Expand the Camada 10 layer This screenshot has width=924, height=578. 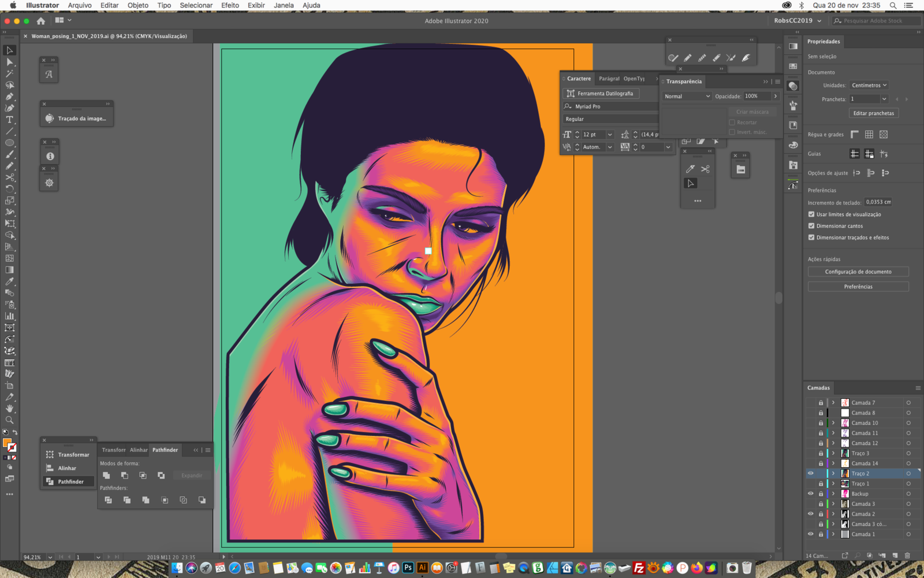pyautogui.click(x=833, y=423)
